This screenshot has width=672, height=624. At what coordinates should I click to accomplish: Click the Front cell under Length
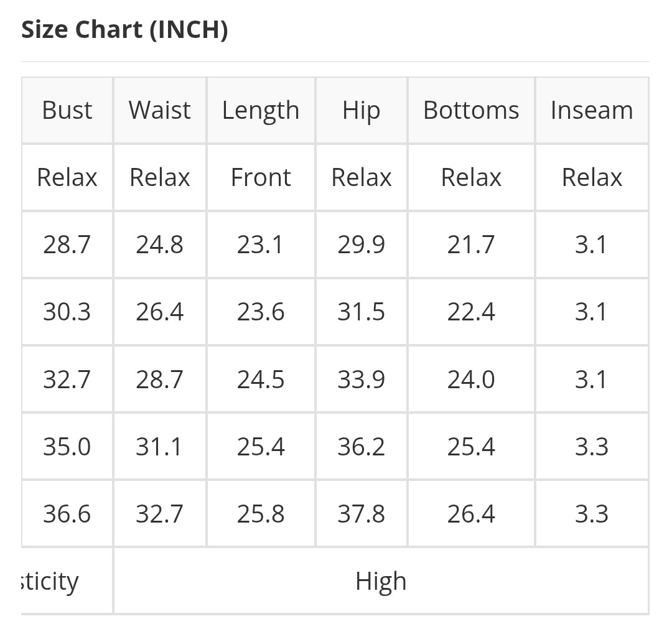coord(261,177)
